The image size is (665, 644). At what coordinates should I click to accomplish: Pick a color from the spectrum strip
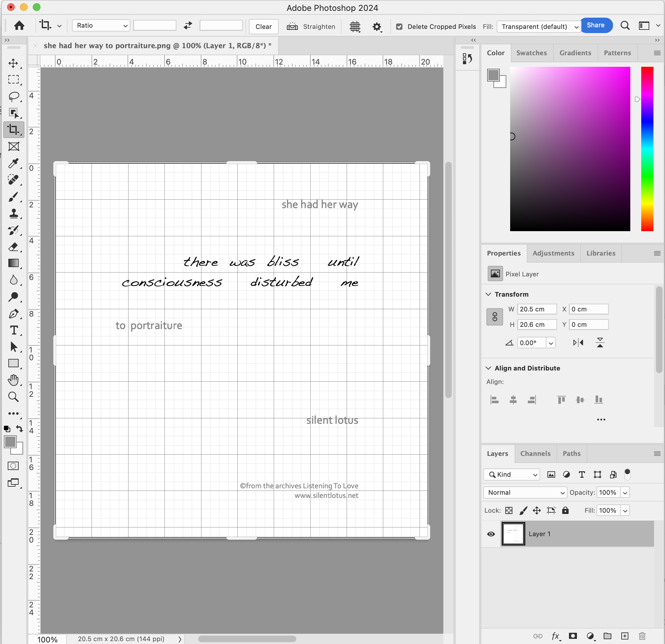click(647, 149)
